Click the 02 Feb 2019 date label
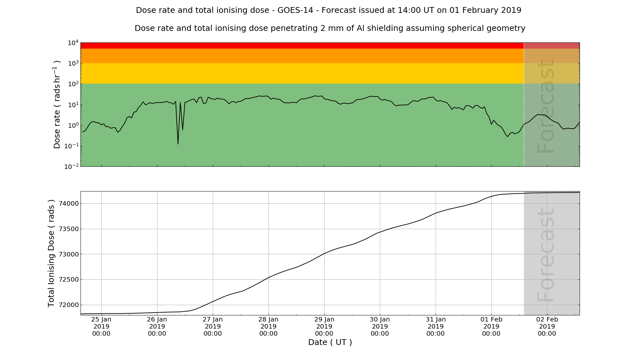The height and width of the screenshot is (354, 644). pos(547,326)
